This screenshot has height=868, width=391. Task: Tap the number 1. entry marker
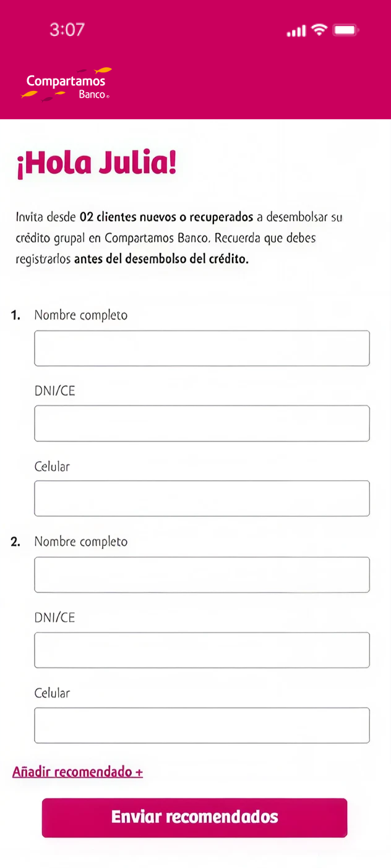[x=15, y=315]
